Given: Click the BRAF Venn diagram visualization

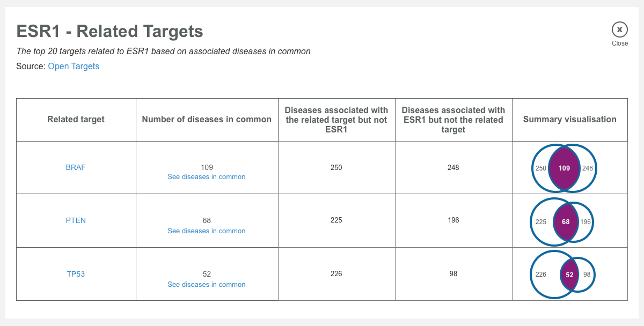Looking at the screenshot, I should click(563, 167).
